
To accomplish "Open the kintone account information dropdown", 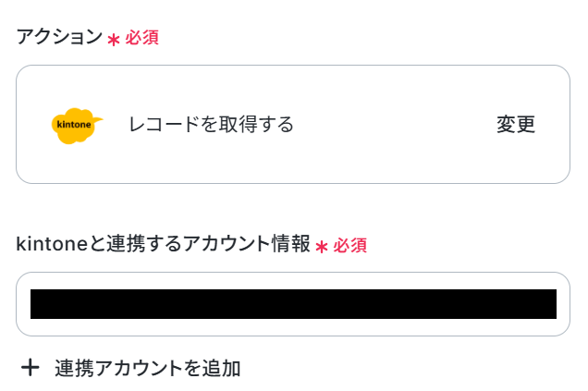I will click(293, 304).
